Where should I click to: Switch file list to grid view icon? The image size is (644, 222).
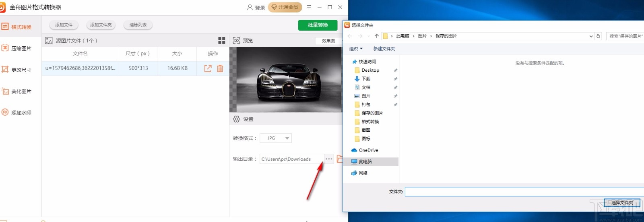(222, 41)
